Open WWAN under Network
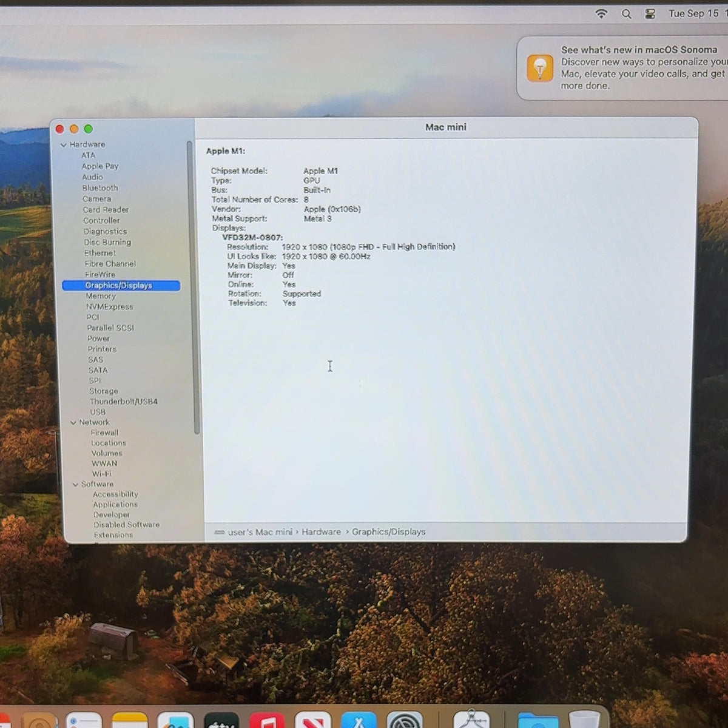728x728 pixels. (x=104, y=463)
